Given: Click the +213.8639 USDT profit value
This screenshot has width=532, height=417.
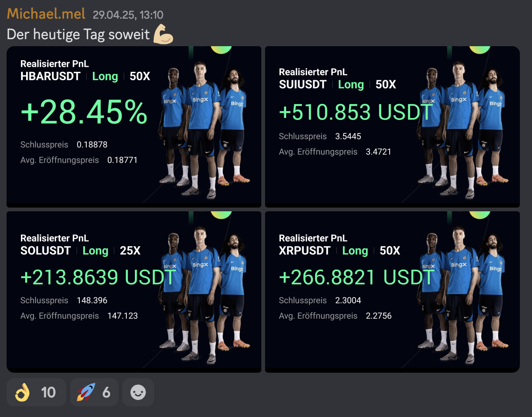Looking at the screenshot, I should click(x=98, y=278).
